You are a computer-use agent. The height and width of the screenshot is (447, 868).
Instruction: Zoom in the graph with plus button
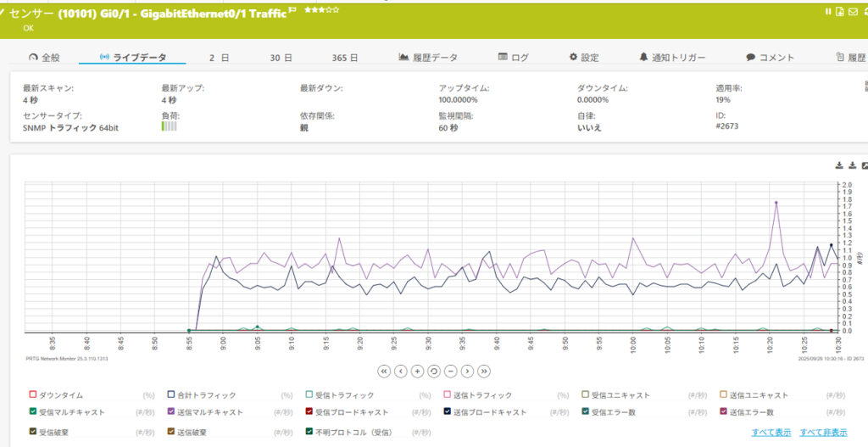[417, 371]
